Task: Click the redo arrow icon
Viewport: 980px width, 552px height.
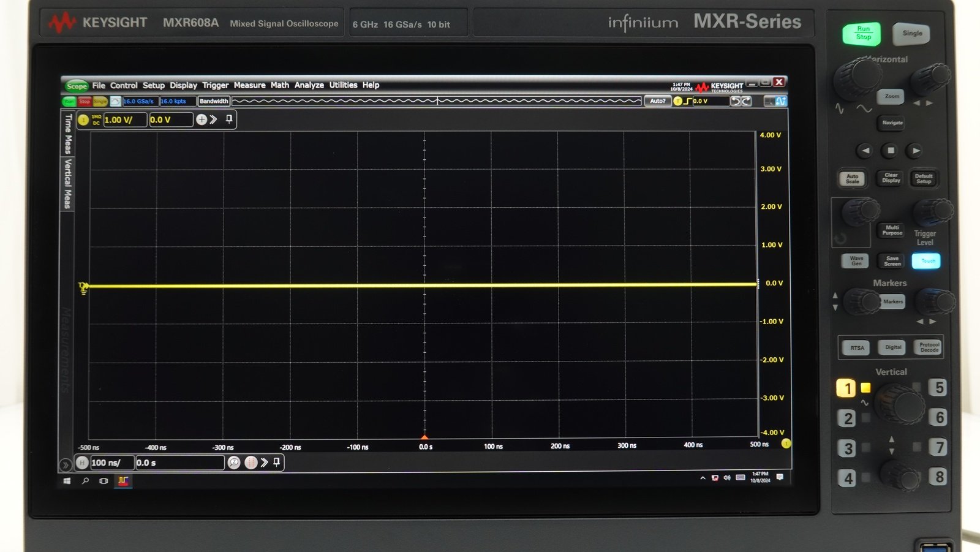Action: (747, 101)
